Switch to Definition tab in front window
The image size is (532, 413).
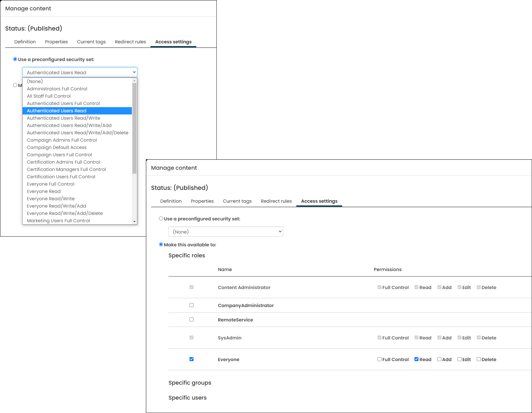(171, 201)
